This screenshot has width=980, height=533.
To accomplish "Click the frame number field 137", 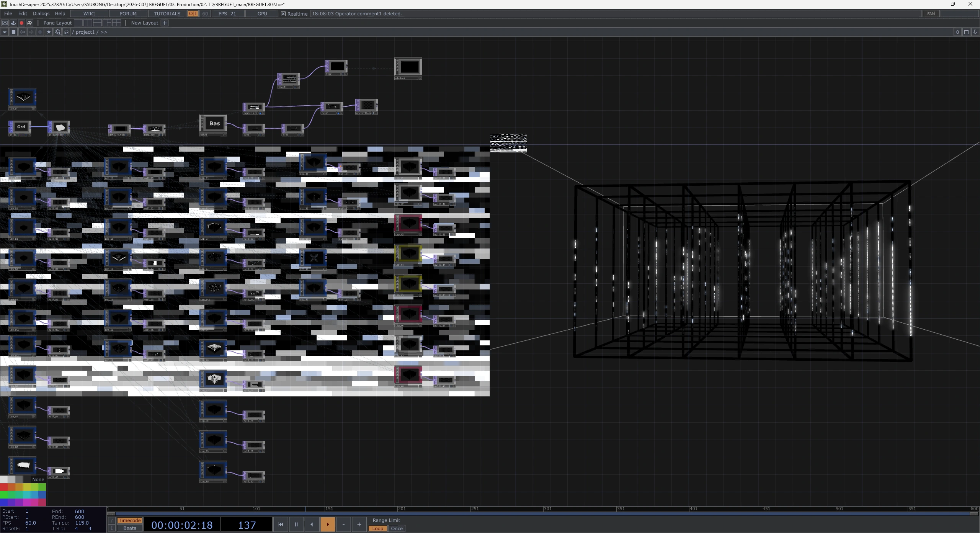I will (x=247, y=525).
